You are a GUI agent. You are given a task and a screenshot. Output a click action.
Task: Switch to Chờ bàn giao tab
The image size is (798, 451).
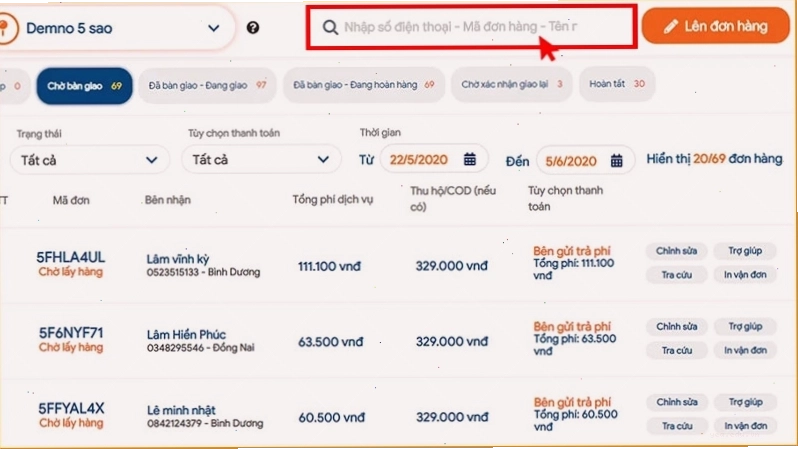(84, 86)
